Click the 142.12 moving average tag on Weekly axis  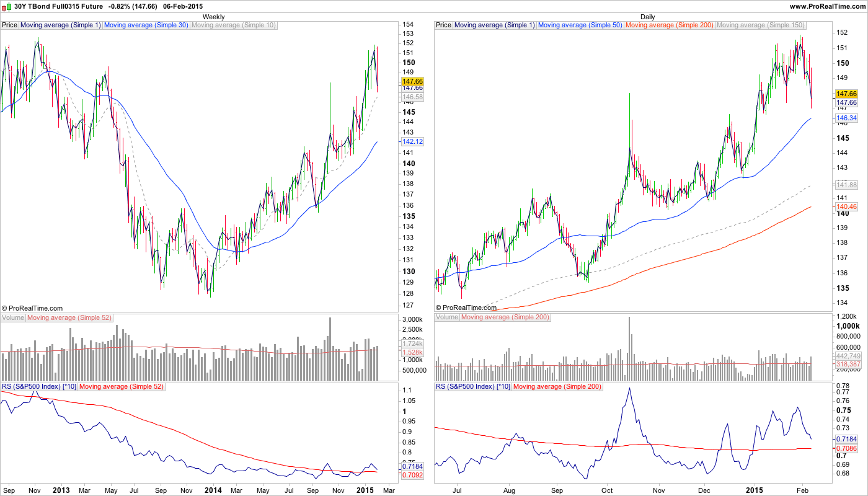(x=413, y=142)
